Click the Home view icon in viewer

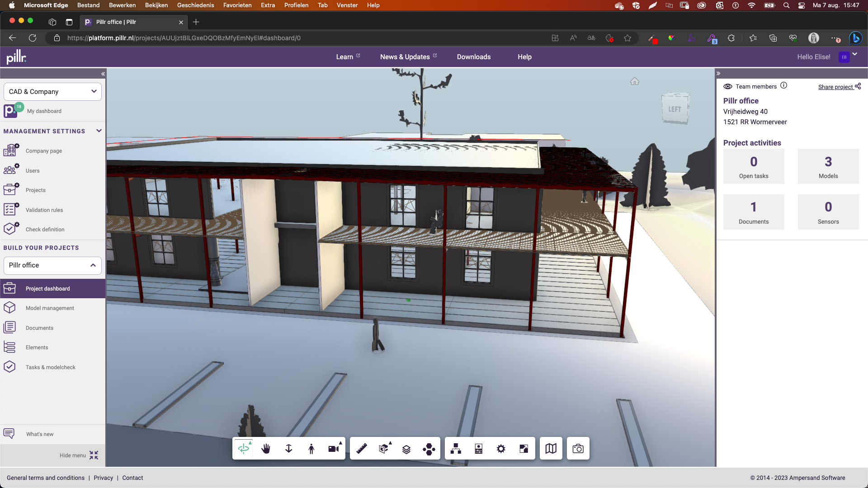pyautogui.click(x=635, y=81)
